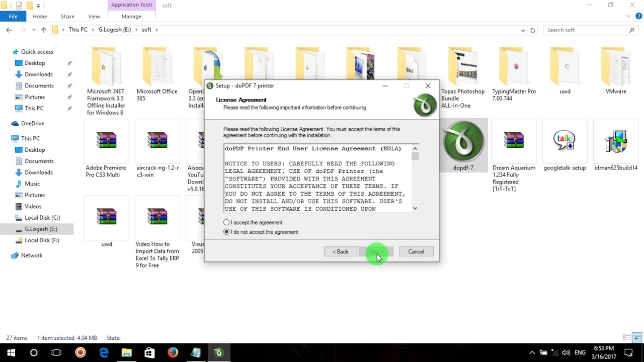
Task: Open the File menu
Action: pyautogui.click(x=13, y=17)
